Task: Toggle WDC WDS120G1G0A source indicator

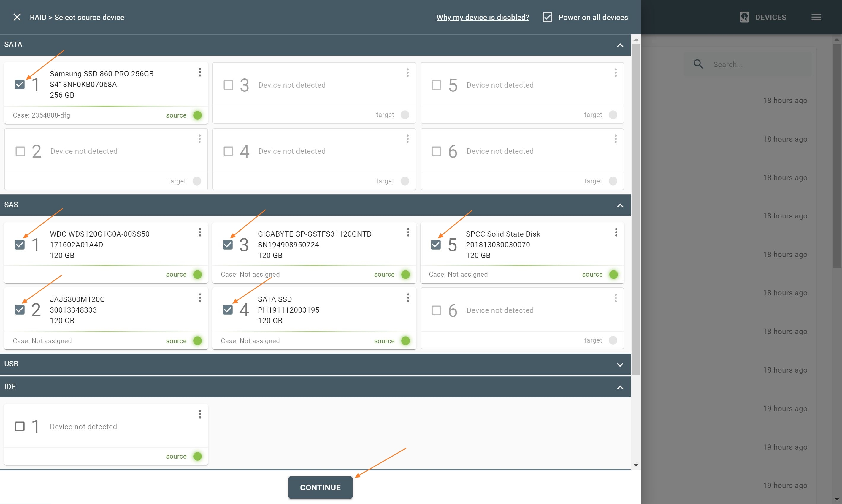Action: click(x=198, y=274)
